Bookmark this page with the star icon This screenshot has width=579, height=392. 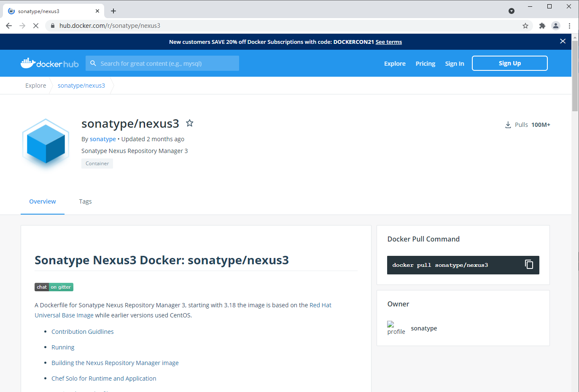click(x=525, y=26)
